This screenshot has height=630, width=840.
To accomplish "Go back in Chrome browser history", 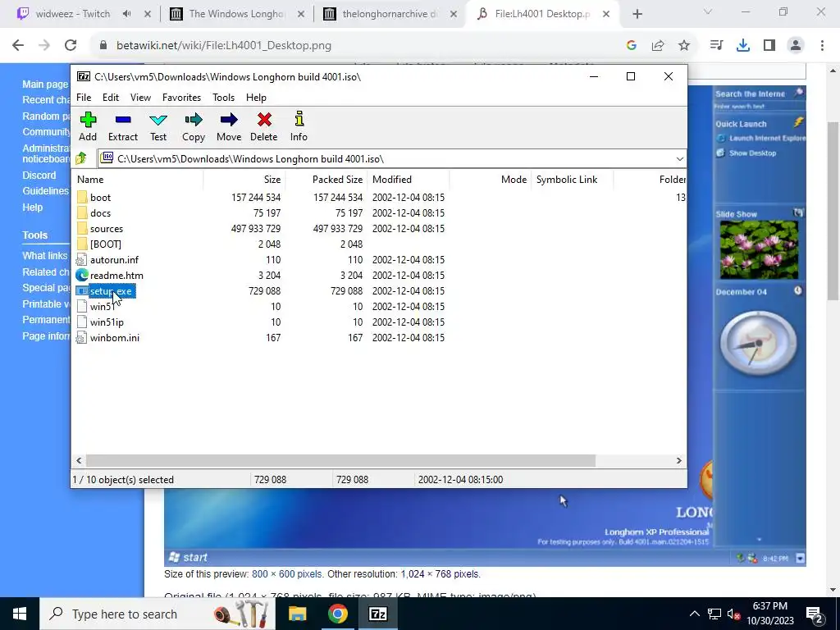I will [18, 46].
